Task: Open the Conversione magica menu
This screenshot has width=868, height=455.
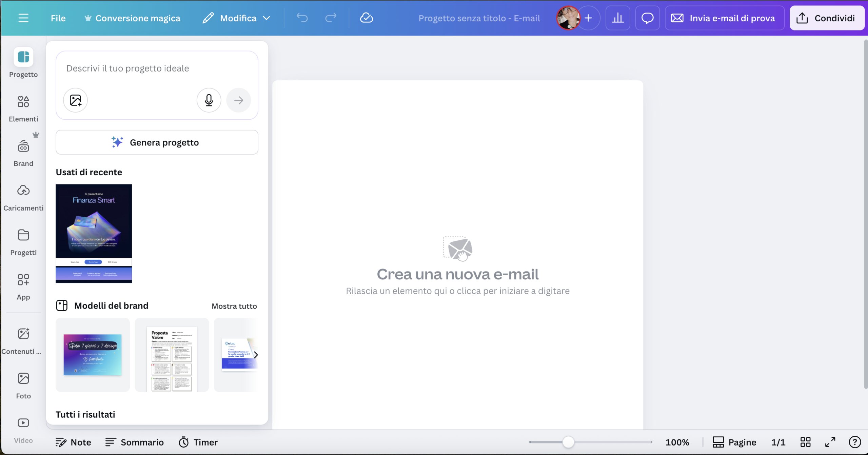Action: [x=132, y=18]
